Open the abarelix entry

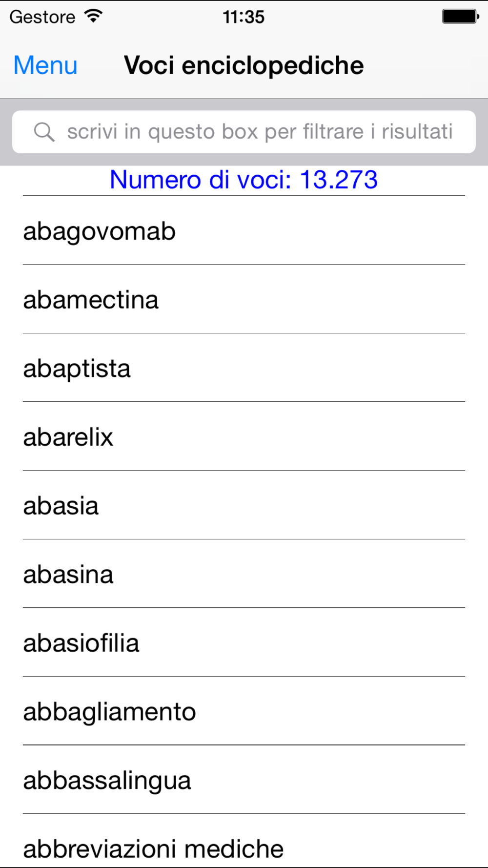244,436
